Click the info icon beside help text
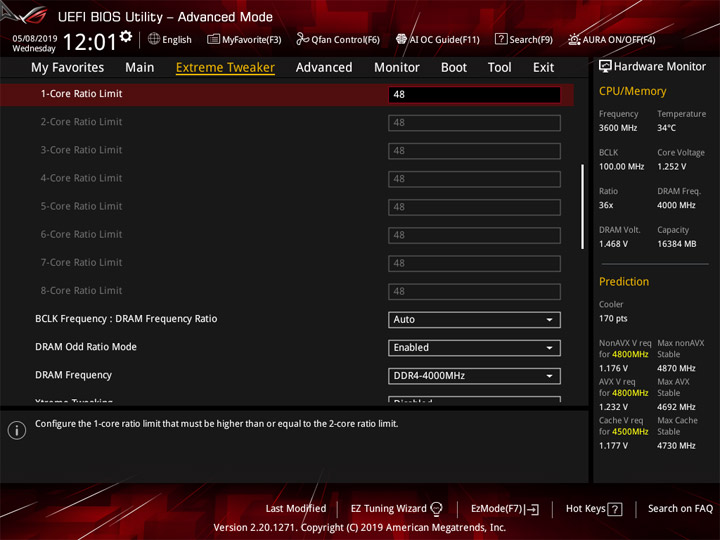Screen dimensions: 720x540 [17, 430]
